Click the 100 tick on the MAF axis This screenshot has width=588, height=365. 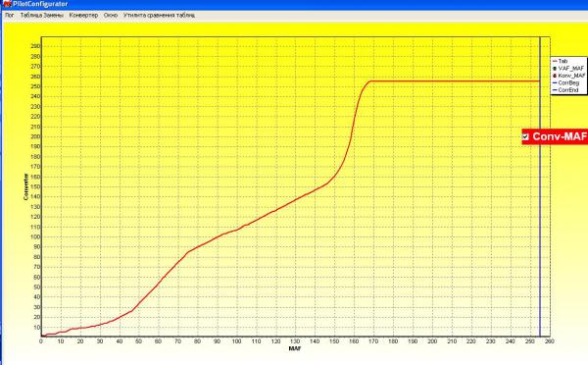point(236,341)
